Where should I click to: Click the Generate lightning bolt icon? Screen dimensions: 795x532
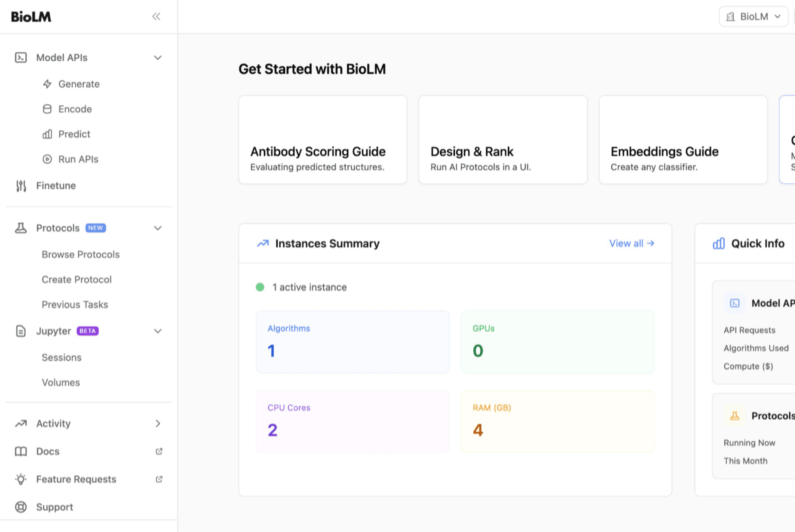coord(47,84)
